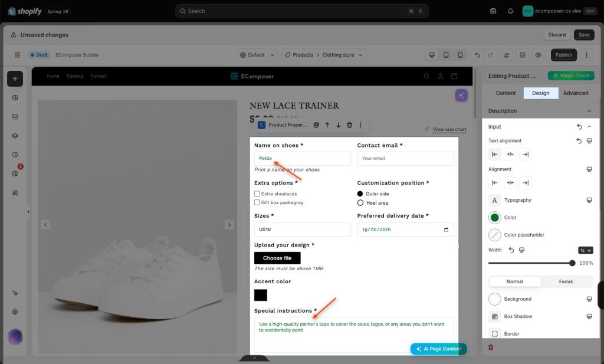Viewport: 604px width, 364px height.
Task: Switch to mobile device view icon
Action: 460,55
